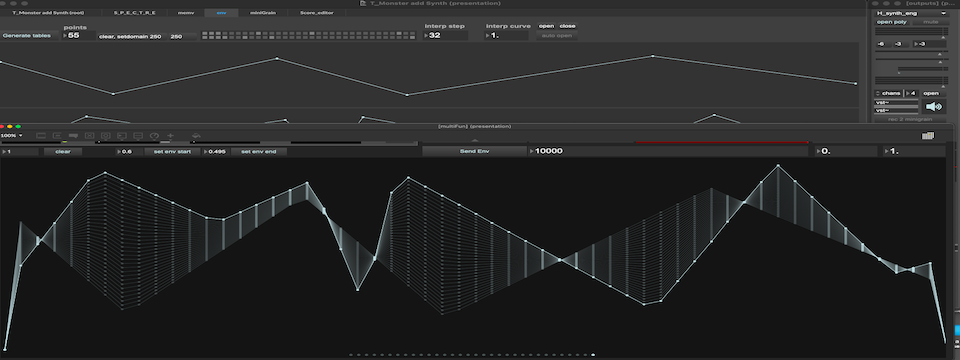Image resolution: width=960 pixels, height=360 pixels.
Task: Click the paint bucket format icon in multiFun
Action: tap(197, 136)
